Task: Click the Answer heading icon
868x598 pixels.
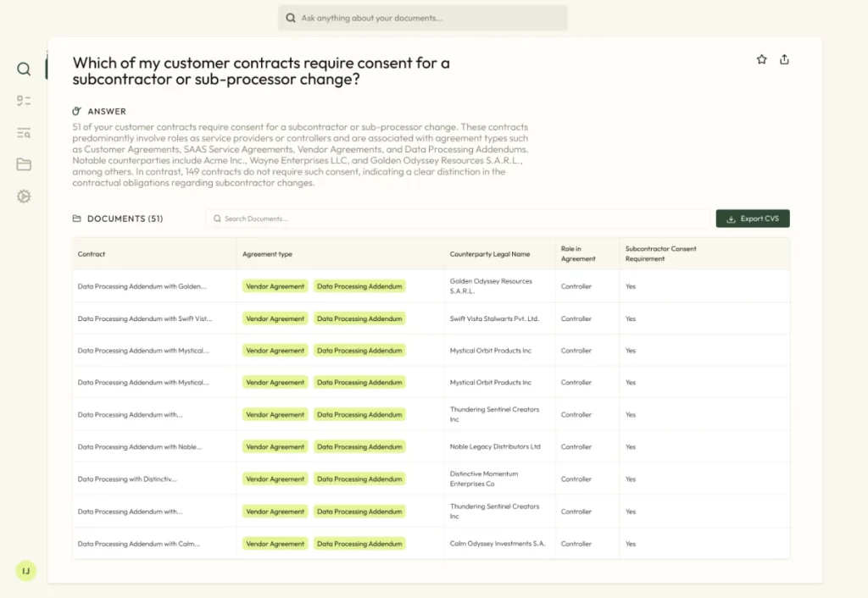Action: (x=77, y=111)
